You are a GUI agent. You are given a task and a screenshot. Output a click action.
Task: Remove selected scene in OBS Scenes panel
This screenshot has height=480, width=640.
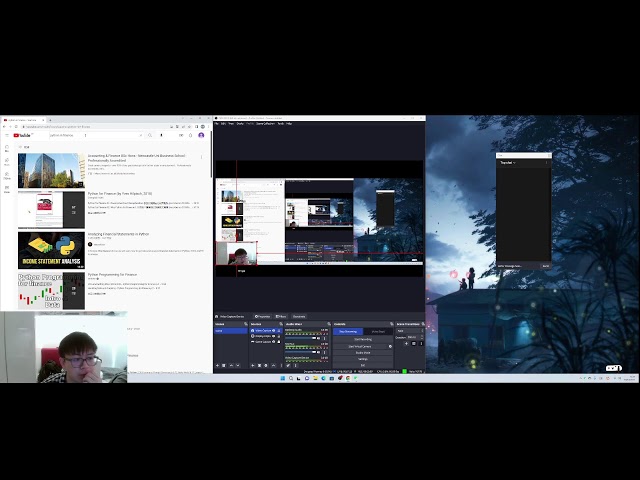click(x=224, y=365)
